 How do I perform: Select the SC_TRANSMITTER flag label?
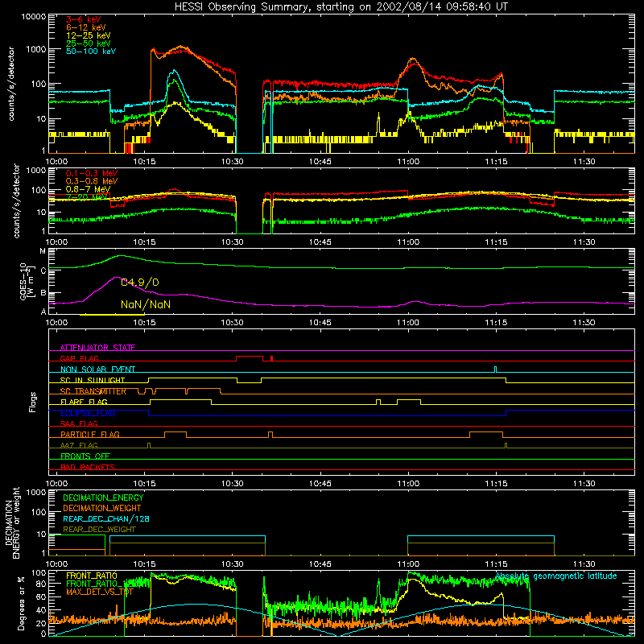(93, 391)
